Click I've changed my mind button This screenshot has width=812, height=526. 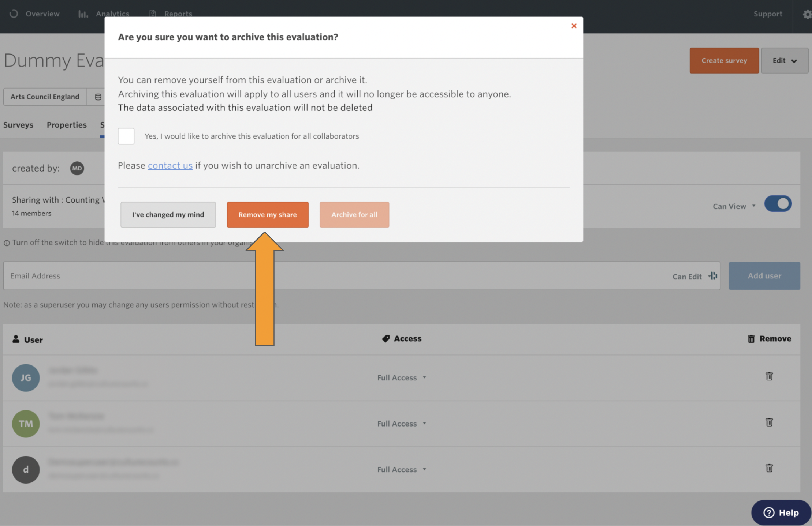pos(168,215)
